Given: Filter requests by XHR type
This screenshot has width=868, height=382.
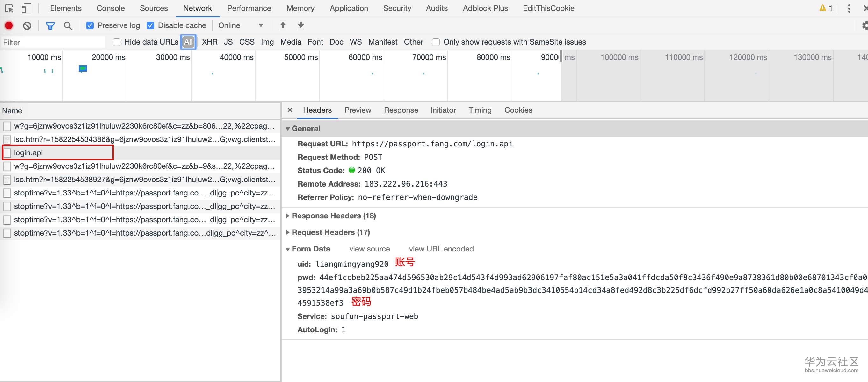Looking at the screenshot, I should point(209,42).
